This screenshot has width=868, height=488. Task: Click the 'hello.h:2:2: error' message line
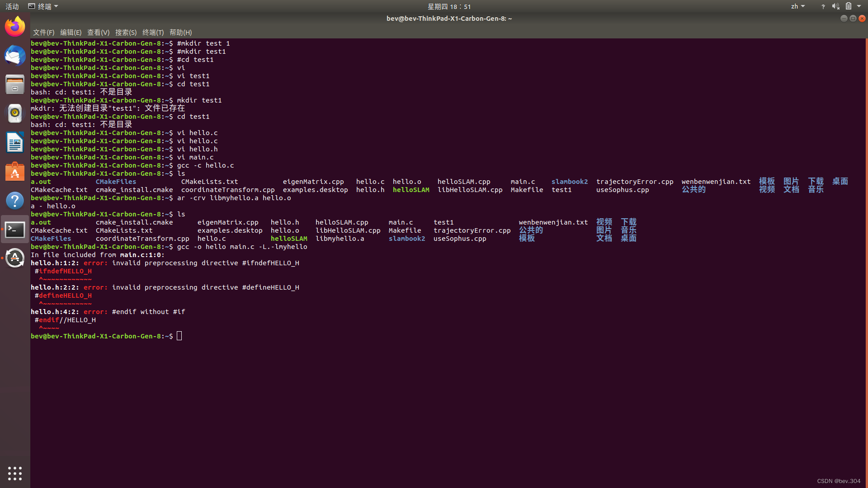165,287
